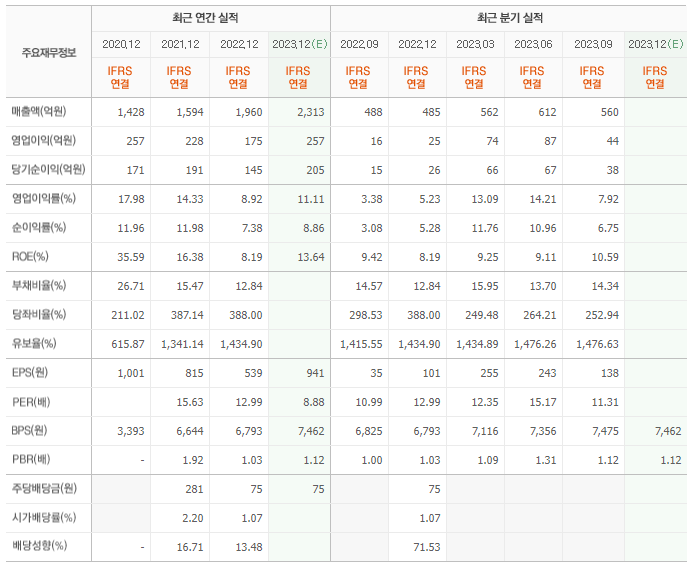Click the 매출액 value 1,594

click(190, 112)
